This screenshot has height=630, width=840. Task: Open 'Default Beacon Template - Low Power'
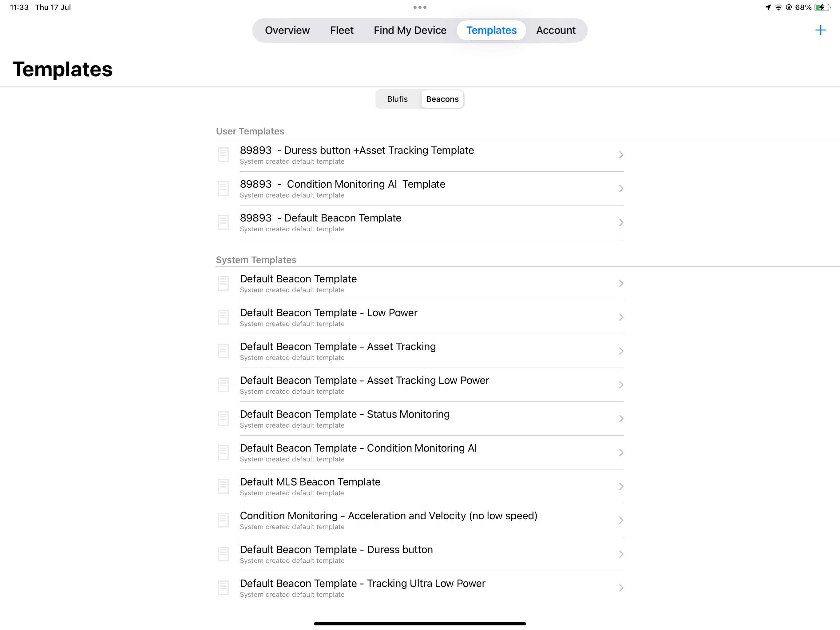[420, 317]
